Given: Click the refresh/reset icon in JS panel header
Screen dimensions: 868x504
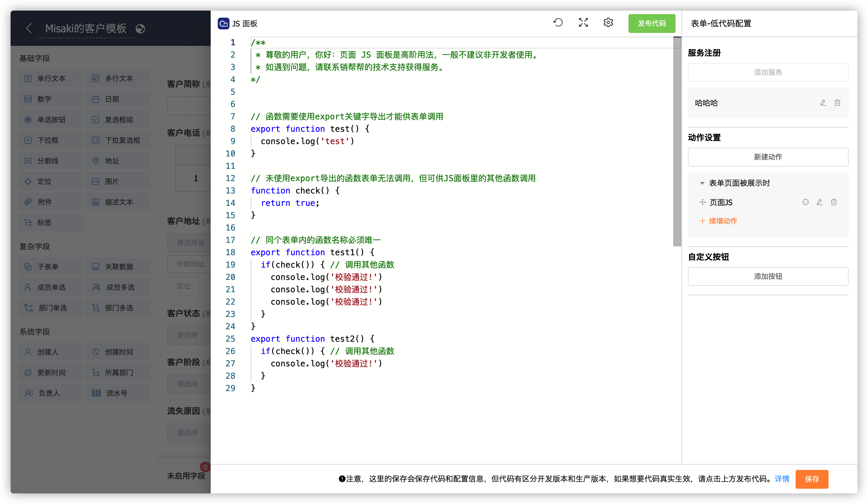Looking at the screenshot, I should pos(558,23).
